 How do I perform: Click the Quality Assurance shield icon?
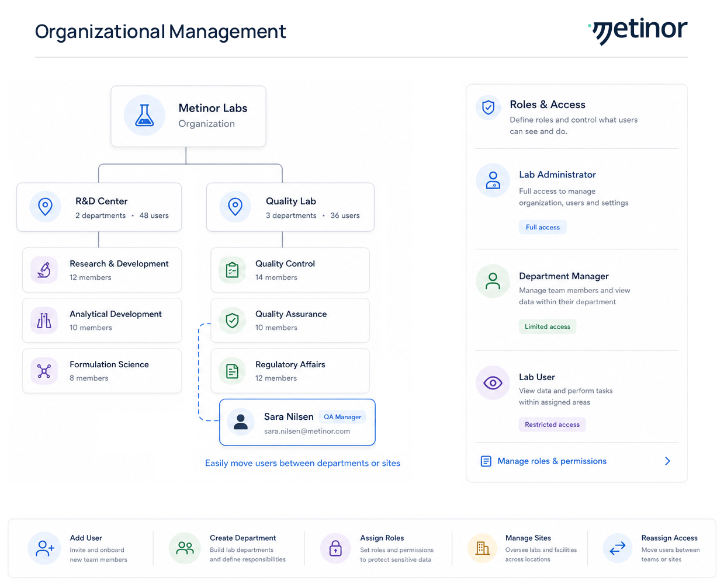point(232,320)
